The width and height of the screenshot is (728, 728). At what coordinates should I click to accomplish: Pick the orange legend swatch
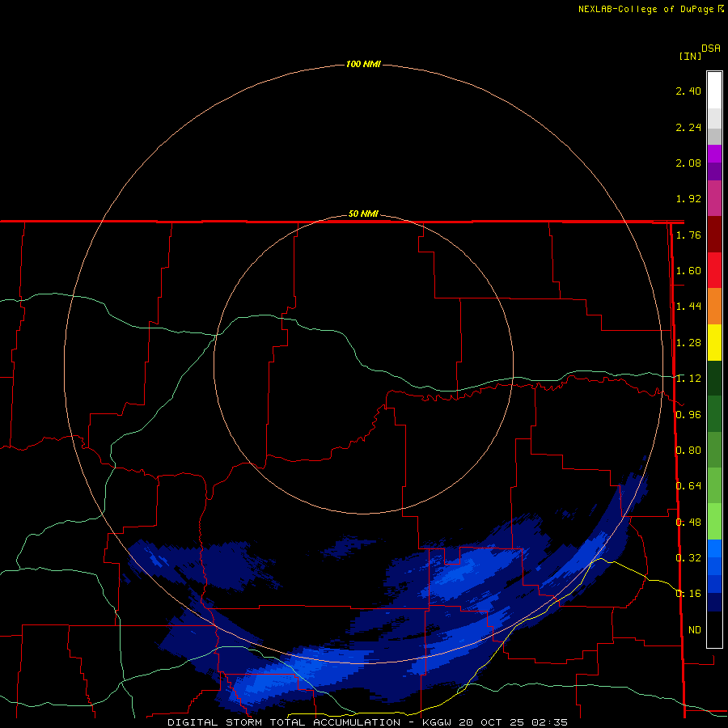click(x=714, y=306)
